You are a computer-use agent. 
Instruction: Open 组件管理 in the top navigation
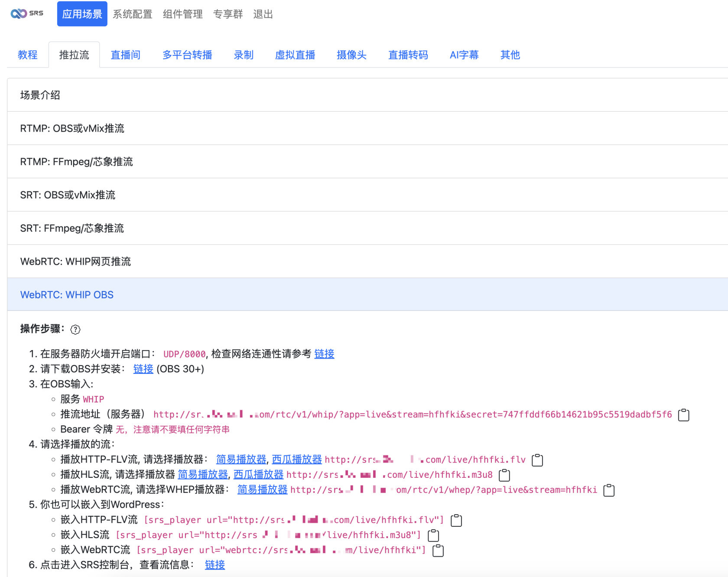(x=183, y=14)
